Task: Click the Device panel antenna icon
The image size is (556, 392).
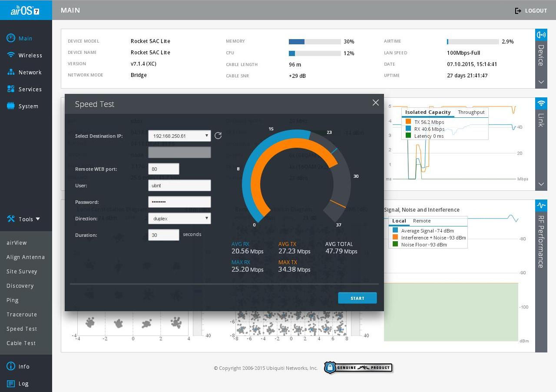Action: (541, 35)
